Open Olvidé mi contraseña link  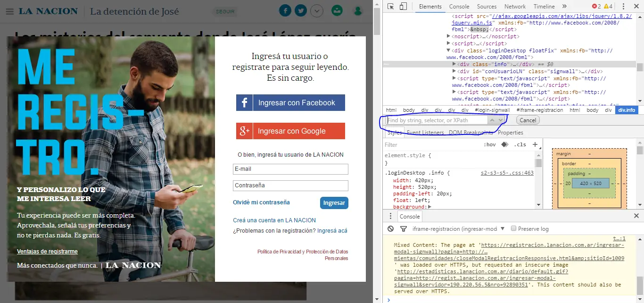click(261, 202)
